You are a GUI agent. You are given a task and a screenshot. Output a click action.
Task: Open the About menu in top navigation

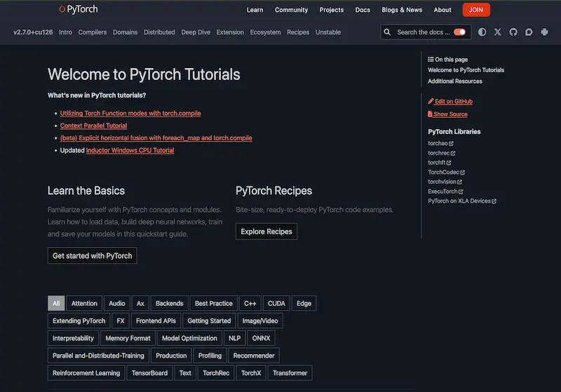[442, 10]
